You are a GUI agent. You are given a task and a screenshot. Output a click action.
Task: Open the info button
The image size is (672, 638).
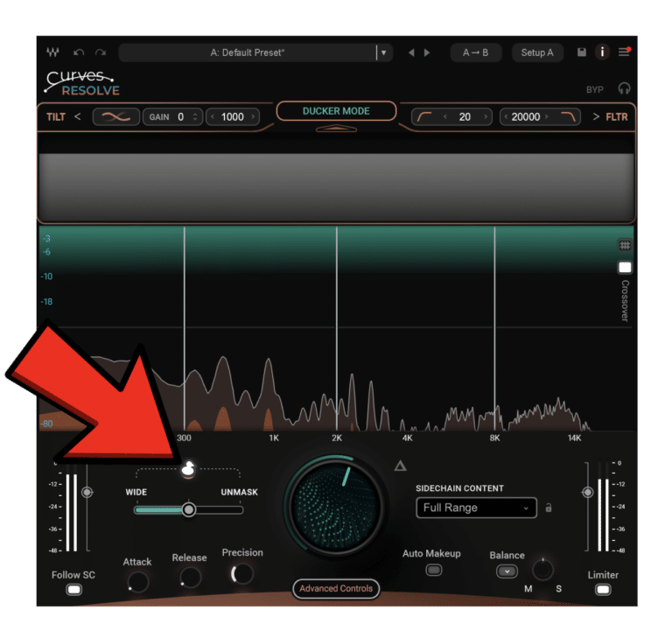click(x=602, y=53)
